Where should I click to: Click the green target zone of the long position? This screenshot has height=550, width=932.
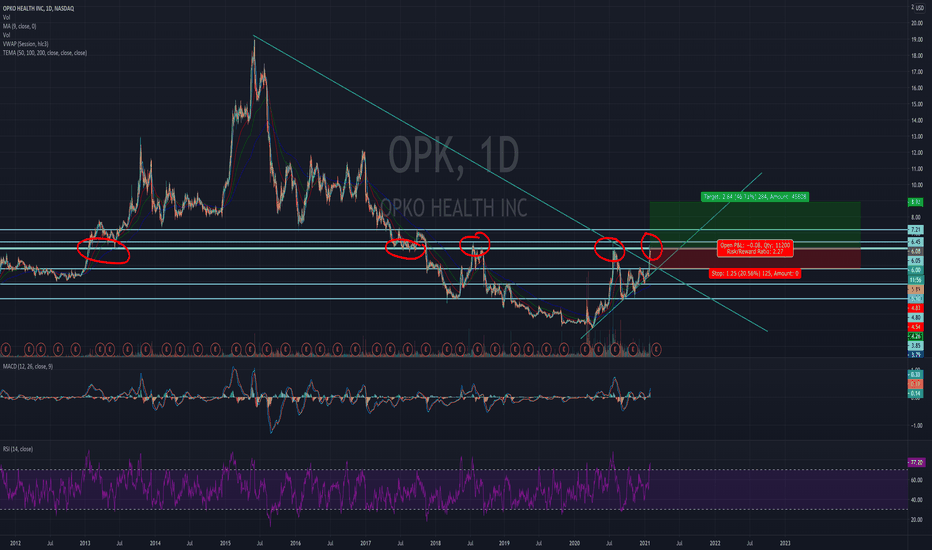click(755, 225)
